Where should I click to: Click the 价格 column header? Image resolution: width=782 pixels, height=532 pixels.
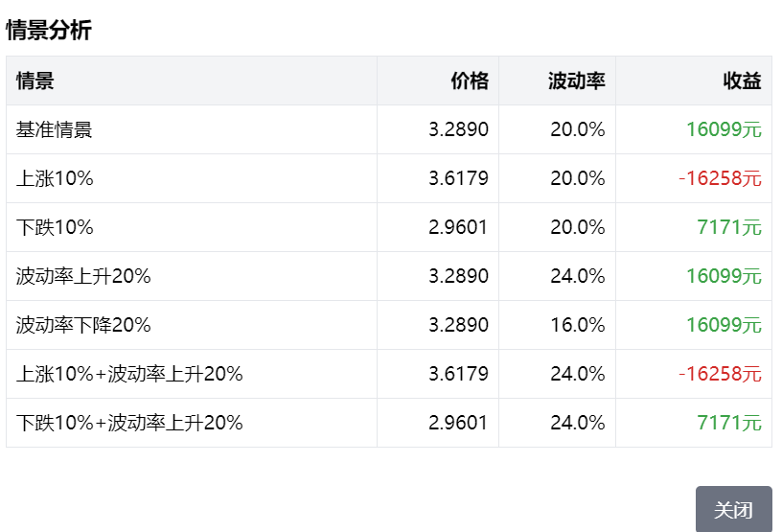coord(470,81)
